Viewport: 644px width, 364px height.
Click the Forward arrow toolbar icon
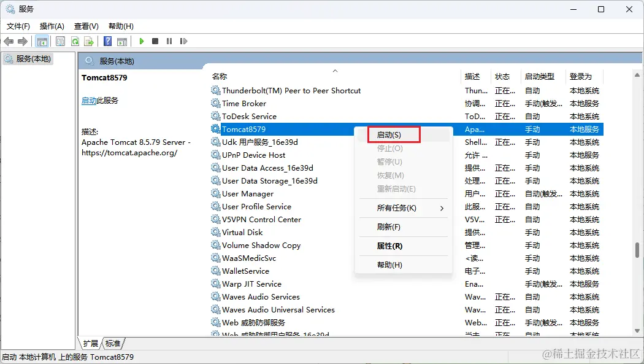pos(23,41)
